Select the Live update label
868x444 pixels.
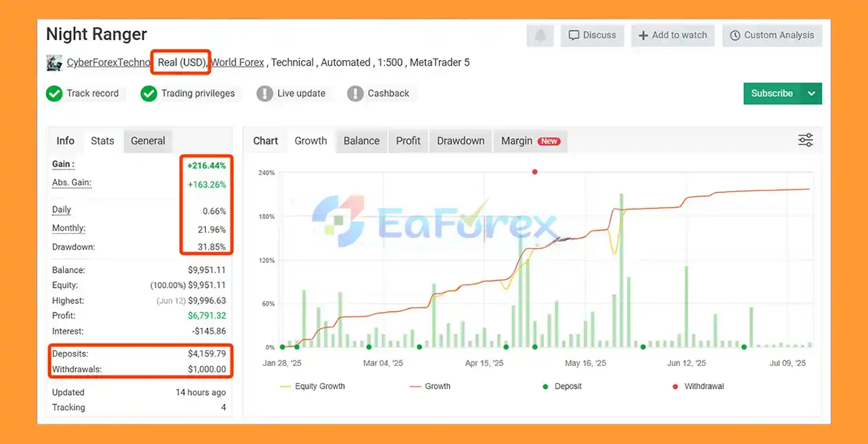tap(301, 94)
